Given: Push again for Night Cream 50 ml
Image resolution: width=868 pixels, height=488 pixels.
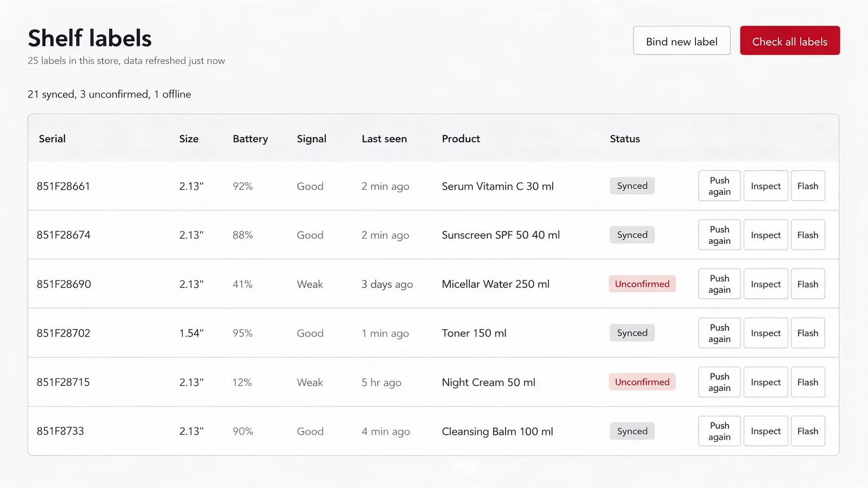Looking at the screenshot, I should [x=719, y=382].
